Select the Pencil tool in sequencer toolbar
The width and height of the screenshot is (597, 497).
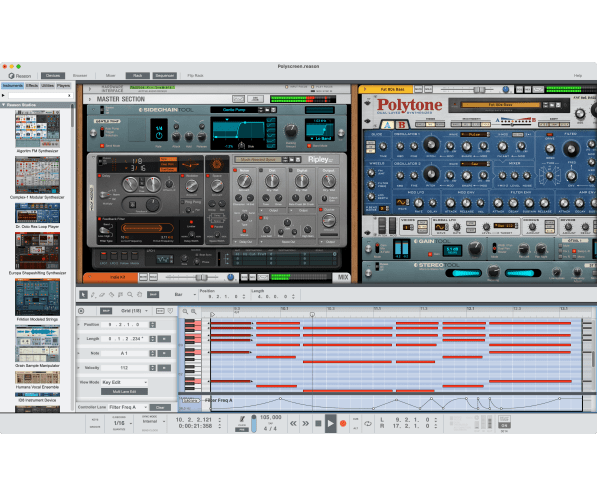pos(93,294)
